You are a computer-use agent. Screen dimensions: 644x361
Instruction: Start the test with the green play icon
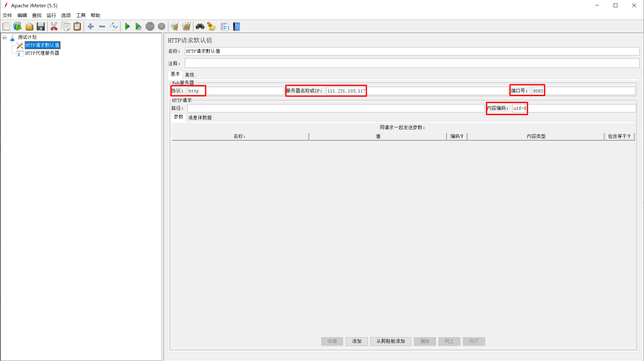(127, 27)
